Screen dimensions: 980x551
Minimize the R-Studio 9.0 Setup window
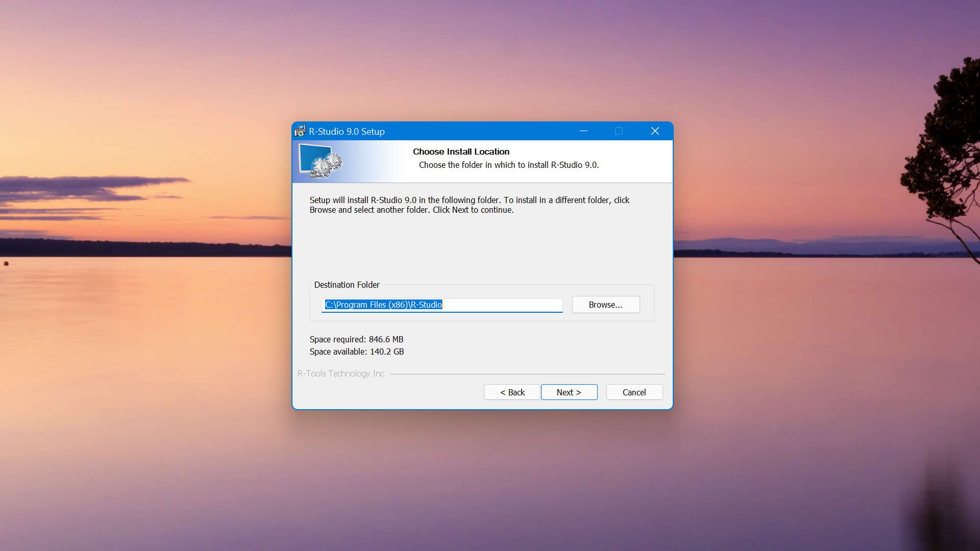(583, 131)
